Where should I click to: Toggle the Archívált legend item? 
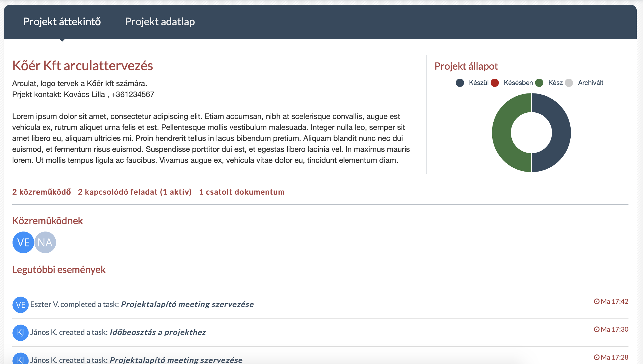[x=584, y=83]
